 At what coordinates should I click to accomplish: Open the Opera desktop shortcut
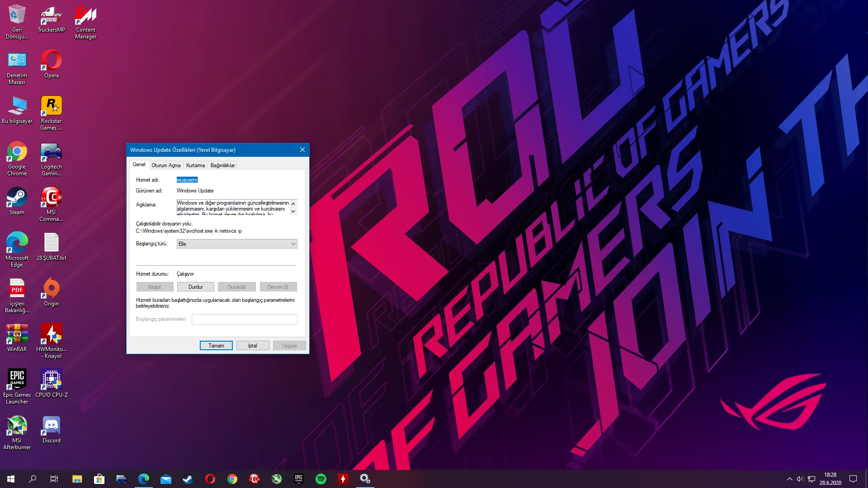pos(51,64)
